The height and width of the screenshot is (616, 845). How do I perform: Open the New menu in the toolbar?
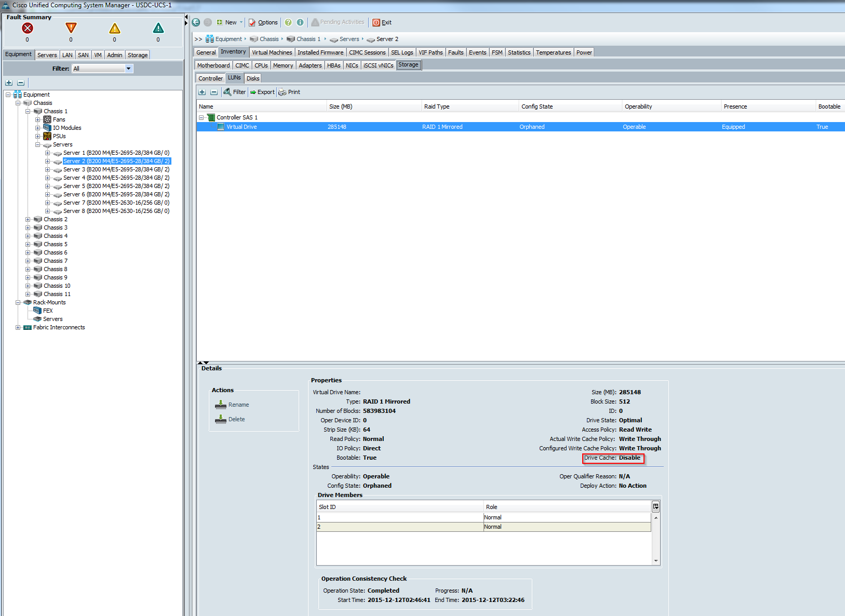coord(229,22)
